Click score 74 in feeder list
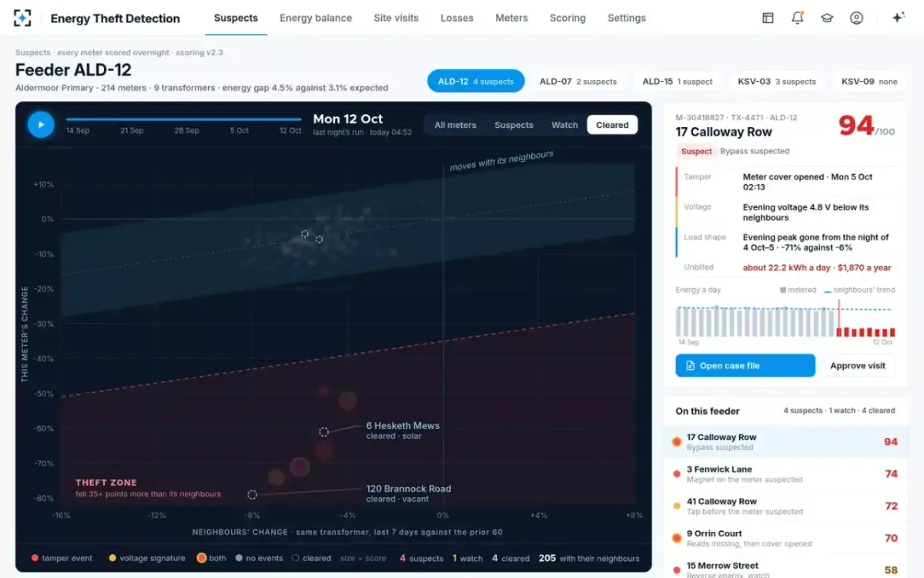The width and height of the screenshot is (924, 578). coord(891,474)
